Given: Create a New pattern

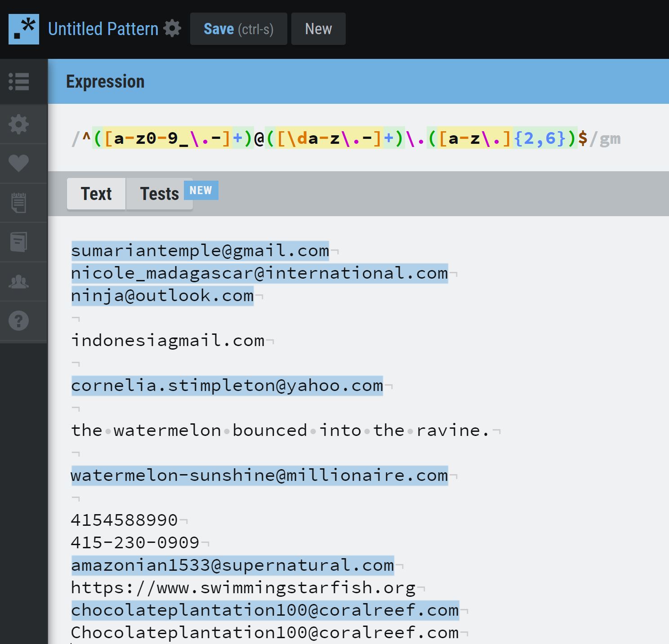Looking at the screenshot, I should coord(318,28).
